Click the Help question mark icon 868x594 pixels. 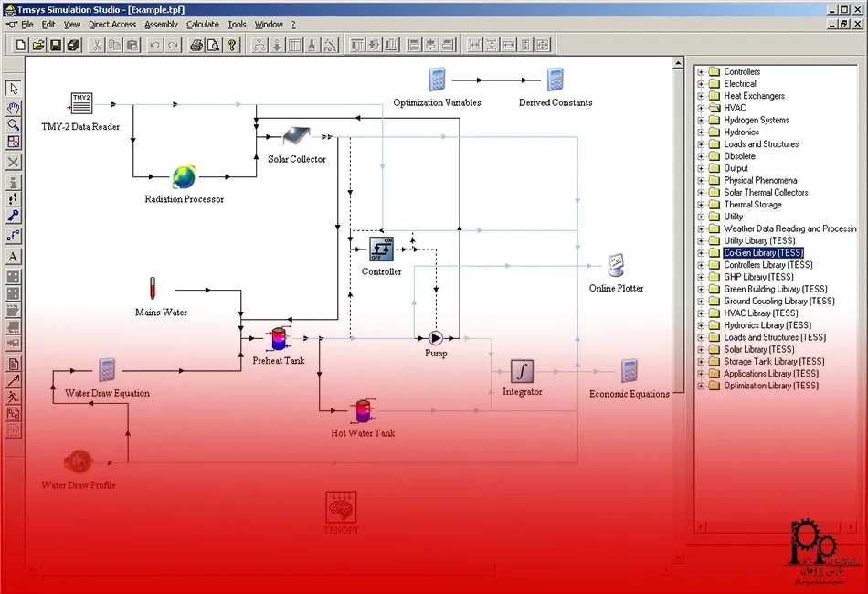click(x=231, y=45)
